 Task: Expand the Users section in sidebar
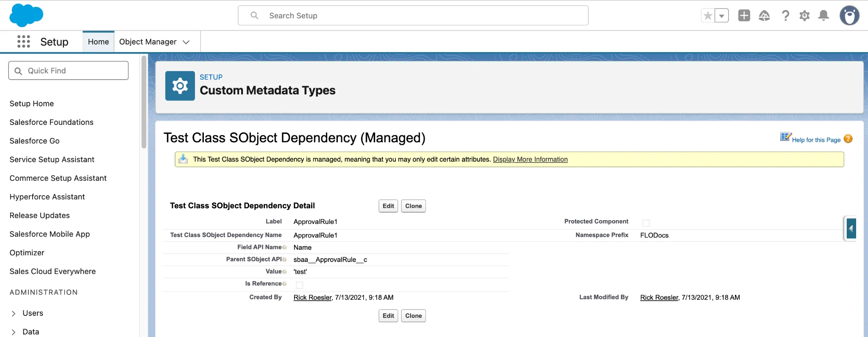pyautogui.click(x=14, y=313)
